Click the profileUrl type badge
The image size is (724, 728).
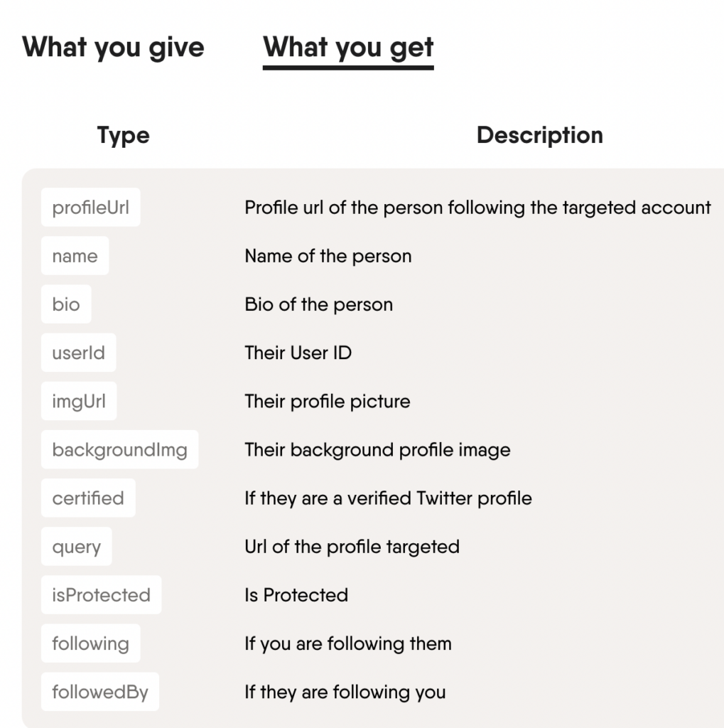click(x=90, y=207)
